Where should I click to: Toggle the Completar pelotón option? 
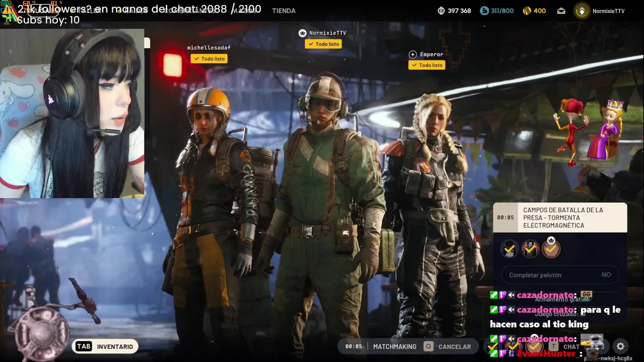pyautogui.click(x=560, y=275)
